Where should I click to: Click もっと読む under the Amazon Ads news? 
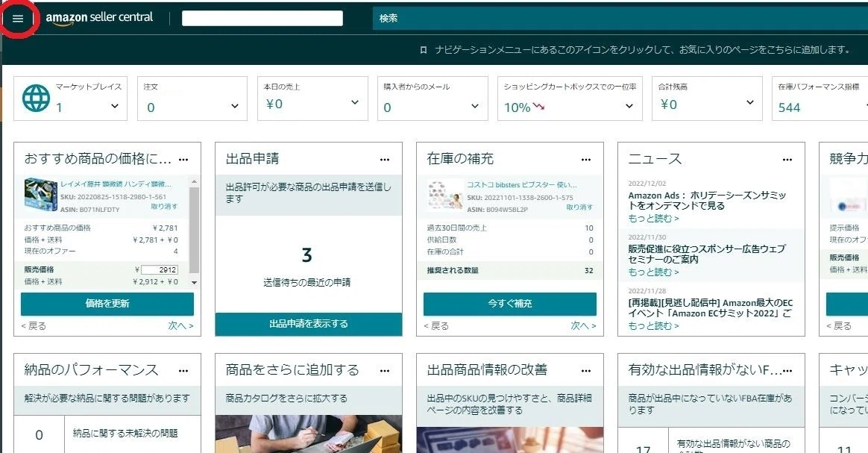click(x=653, y=219)
